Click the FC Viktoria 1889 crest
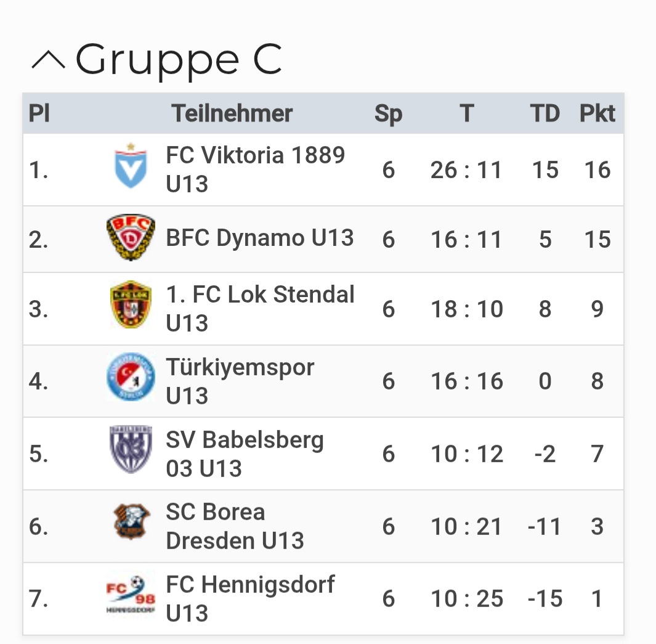 coord(131,166)
